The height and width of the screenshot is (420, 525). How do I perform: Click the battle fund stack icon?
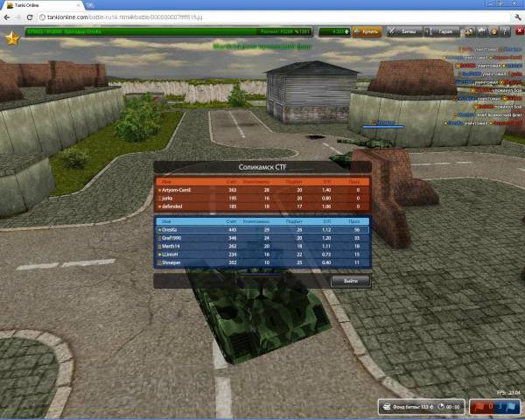[387, 407]
